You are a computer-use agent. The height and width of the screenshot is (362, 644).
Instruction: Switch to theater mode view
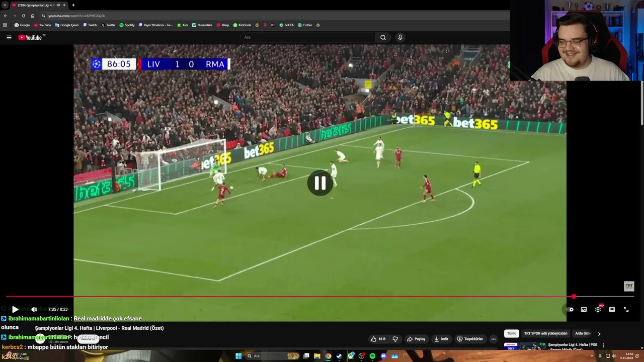pos(612,309)
